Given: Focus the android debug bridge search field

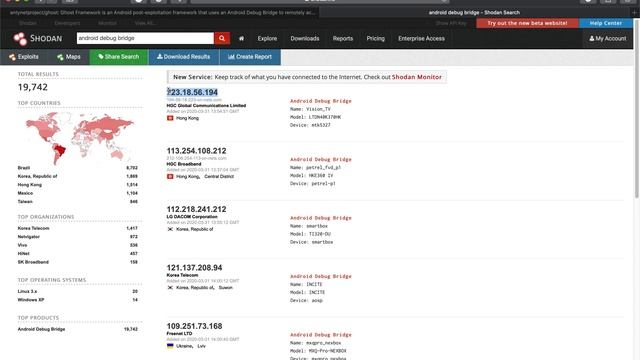Looking at the screenshot, I should tap(145, 38).
